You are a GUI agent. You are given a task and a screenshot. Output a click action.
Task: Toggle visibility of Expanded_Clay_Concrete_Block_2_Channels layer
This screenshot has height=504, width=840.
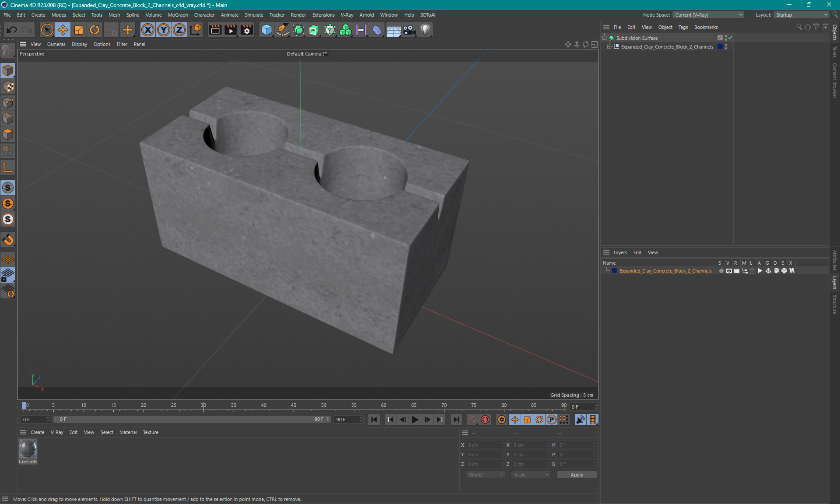point(729,271)
